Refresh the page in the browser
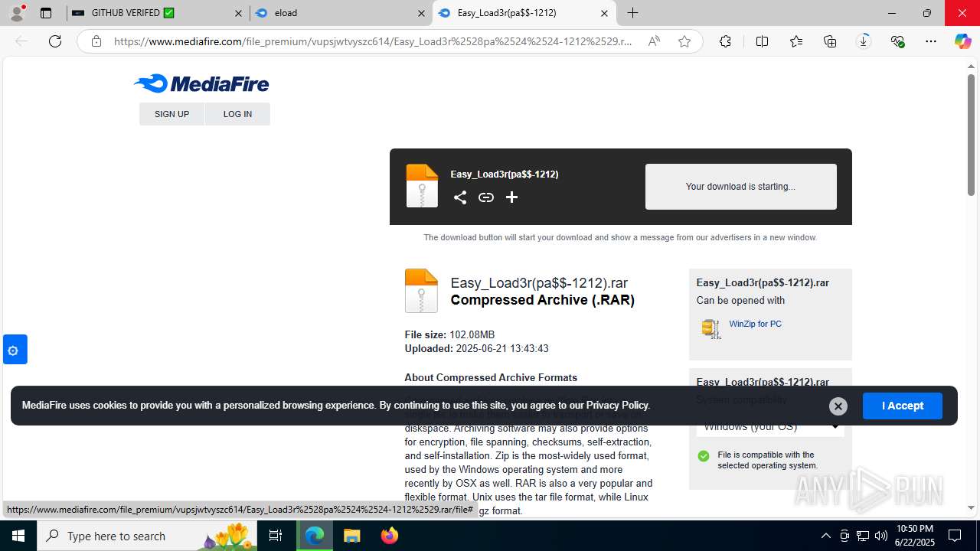980x551 pixels. point(55,41)
